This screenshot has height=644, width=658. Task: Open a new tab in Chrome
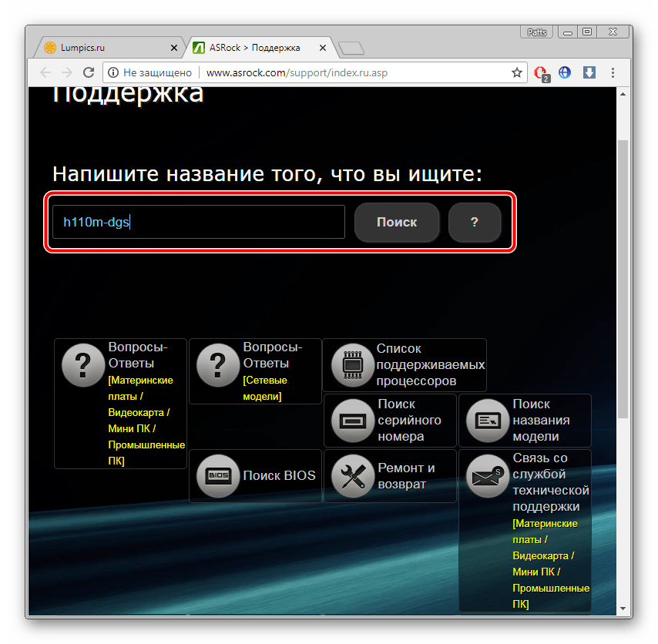pos(351,49)
